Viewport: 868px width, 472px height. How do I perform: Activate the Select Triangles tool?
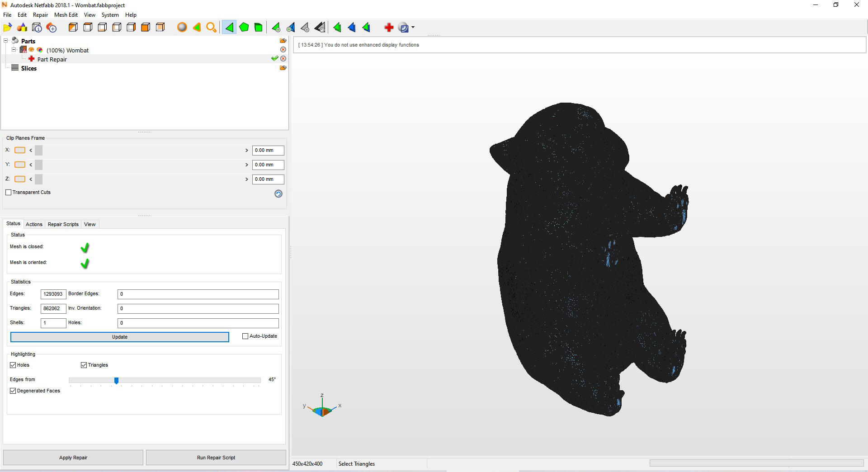229,28
